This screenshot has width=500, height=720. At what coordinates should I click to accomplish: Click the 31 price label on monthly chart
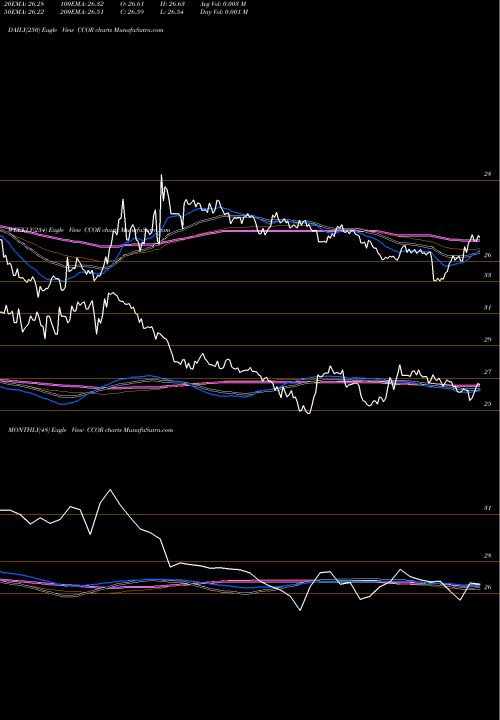pyautogui.click(x=487, y=508)
